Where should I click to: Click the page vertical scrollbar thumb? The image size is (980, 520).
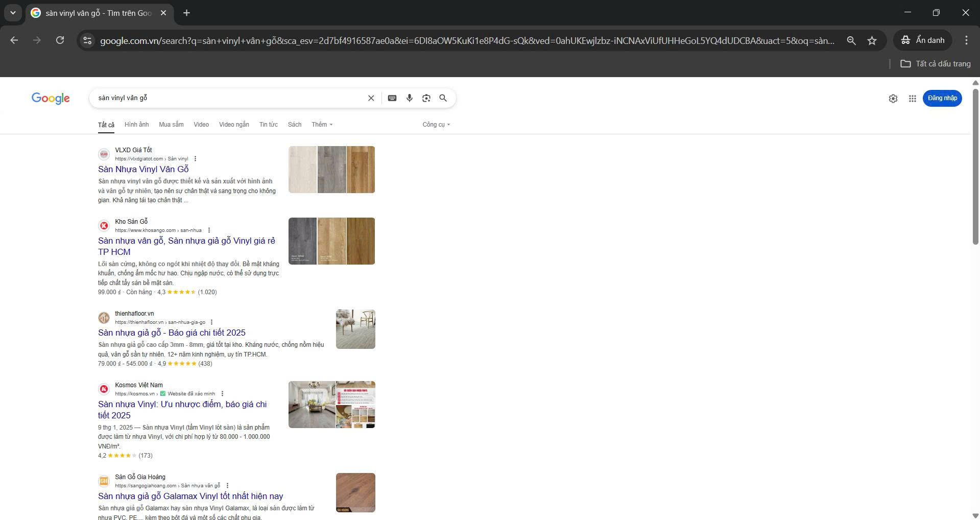(975, 167)
